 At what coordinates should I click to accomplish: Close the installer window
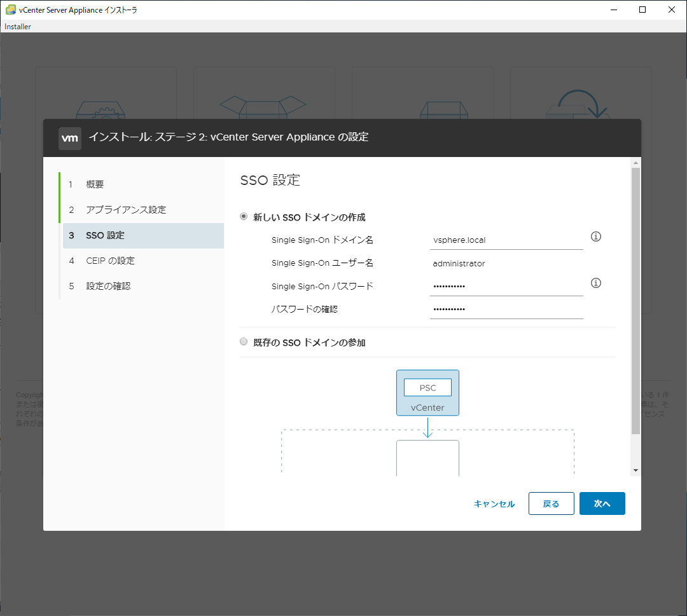pos(671,10)
